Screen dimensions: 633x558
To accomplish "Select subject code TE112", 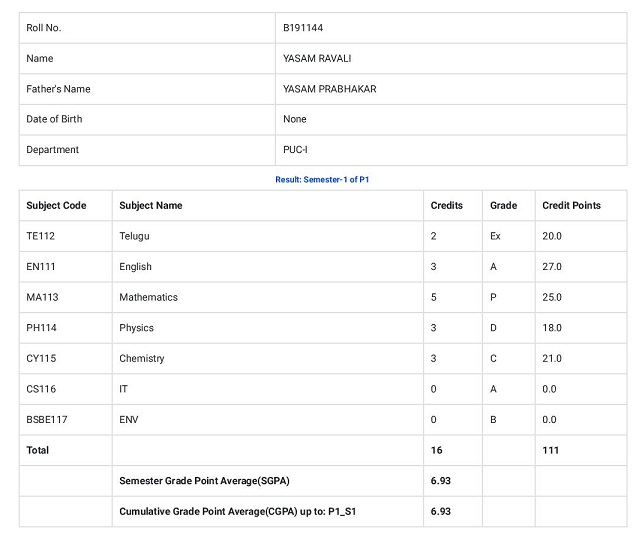I will (40, 236).
